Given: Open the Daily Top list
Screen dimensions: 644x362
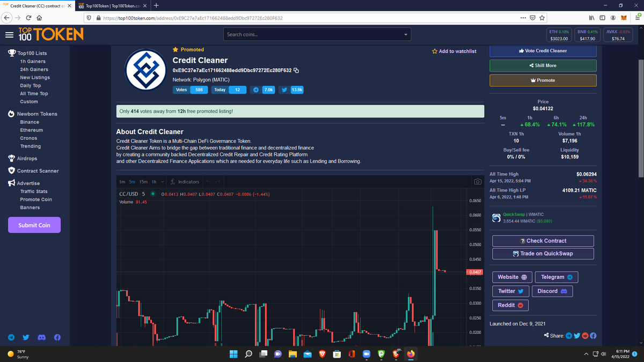Looking at the screenshot, I should (x=31, y=85).
